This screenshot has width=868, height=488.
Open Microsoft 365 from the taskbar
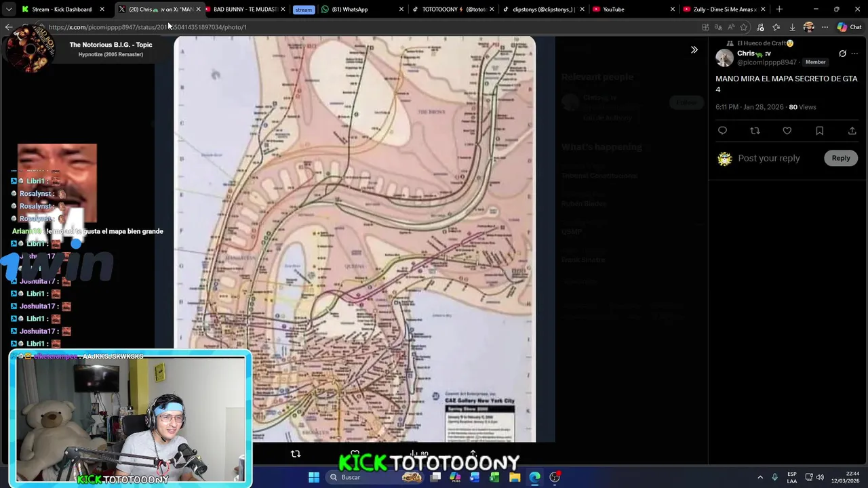click(x=455, y=477)
